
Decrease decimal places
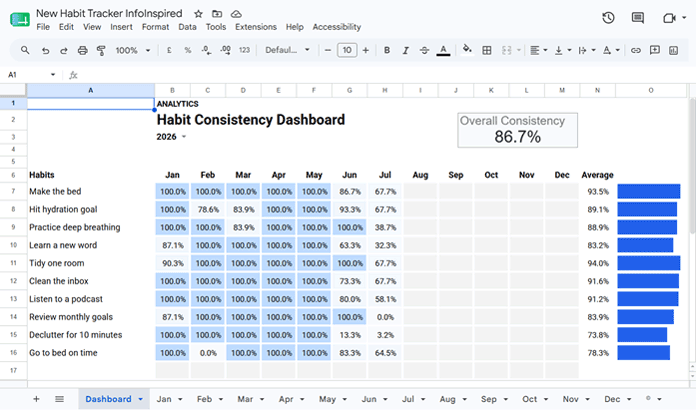click(206, 51)
